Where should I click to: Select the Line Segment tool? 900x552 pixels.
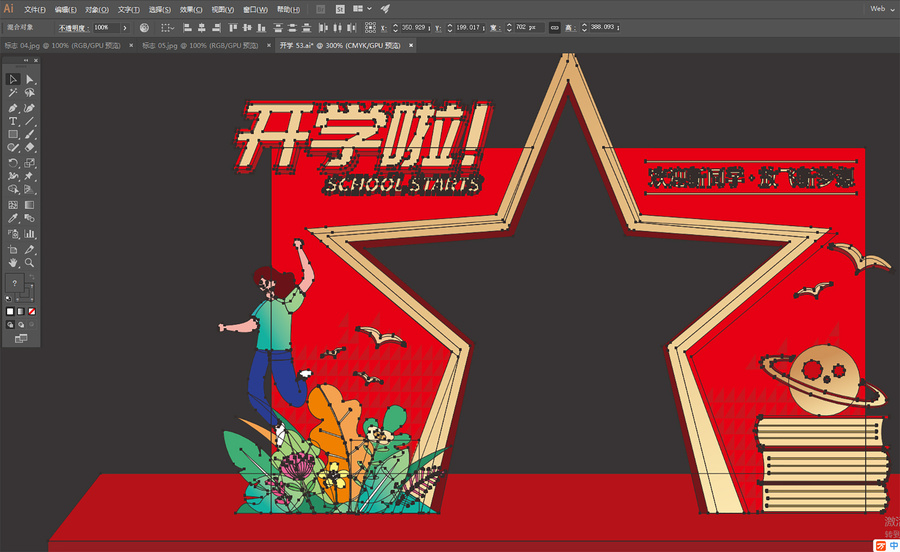coord(30,121)
